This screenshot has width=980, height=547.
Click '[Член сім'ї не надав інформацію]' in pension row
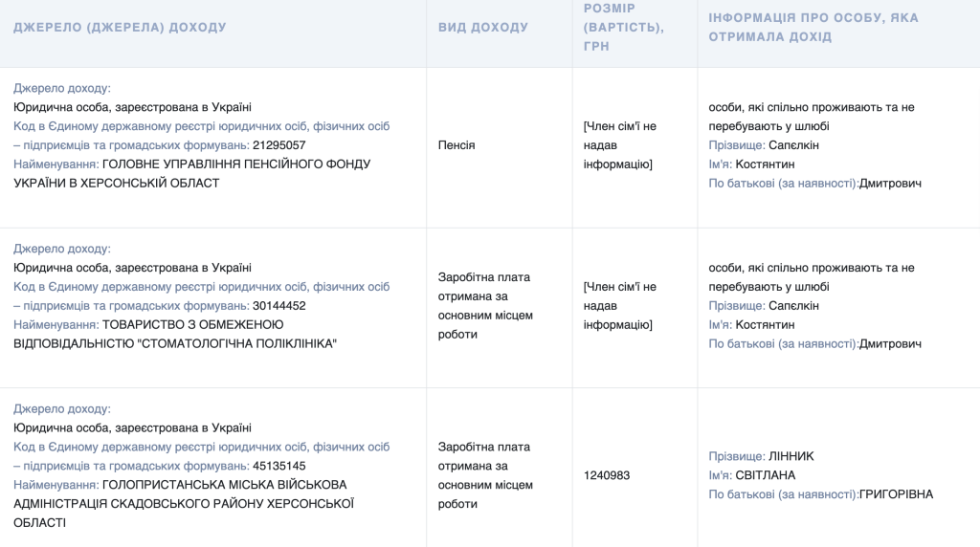[619, 145]
